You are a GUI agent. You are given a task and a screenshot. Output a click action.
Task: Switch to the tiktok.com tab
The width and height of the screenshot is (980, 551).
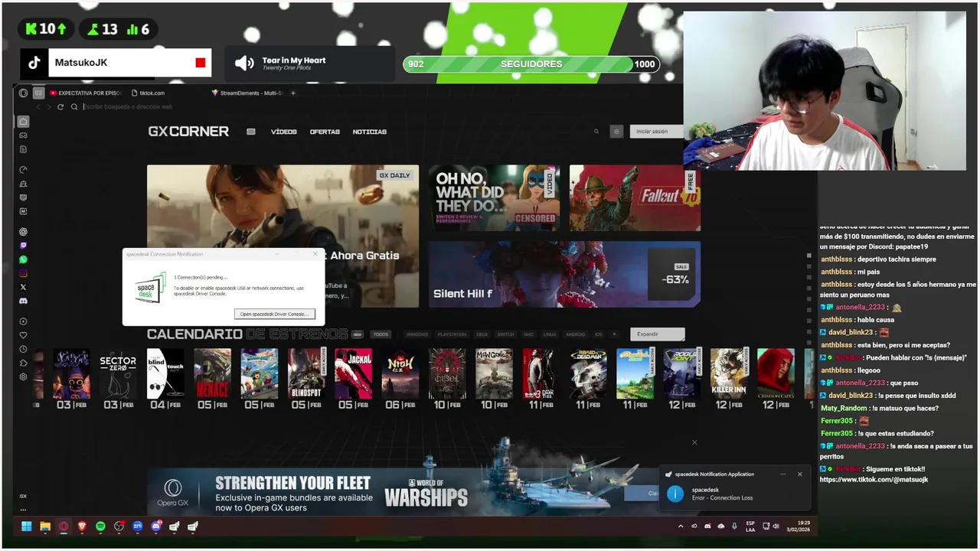(x=147, y=93)
